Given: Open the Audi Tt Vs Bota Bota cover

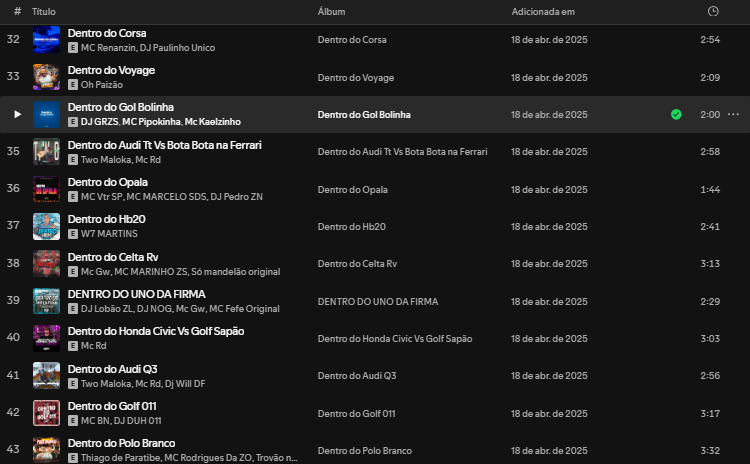Looking at the screenshot, I should tap(46, 152).
